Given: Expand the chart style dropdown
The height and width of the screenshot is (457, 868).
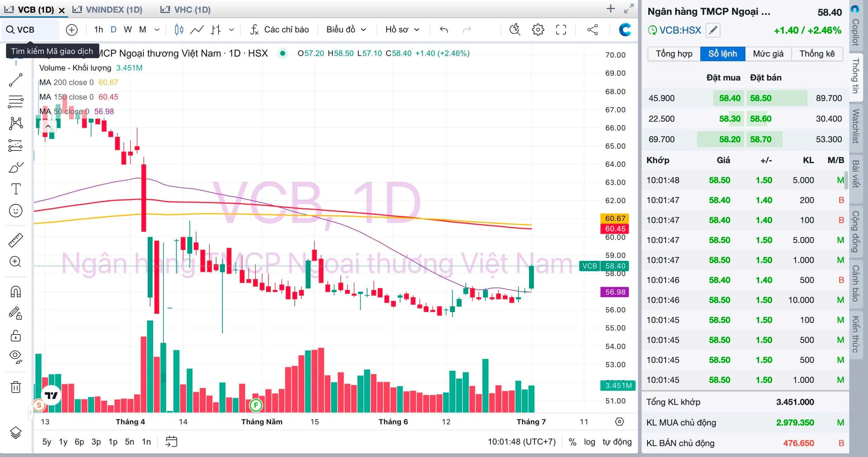Looking at the screenshot, I should [x=231, y=30].
